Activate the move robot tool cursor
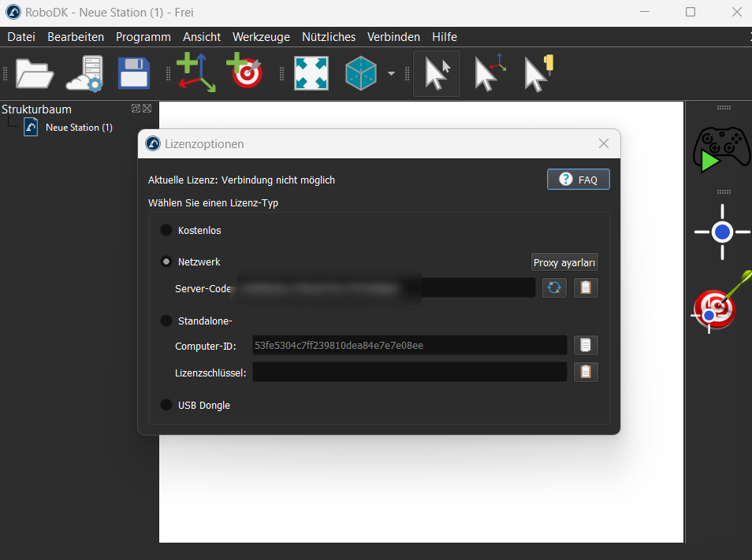 point(539,73)
